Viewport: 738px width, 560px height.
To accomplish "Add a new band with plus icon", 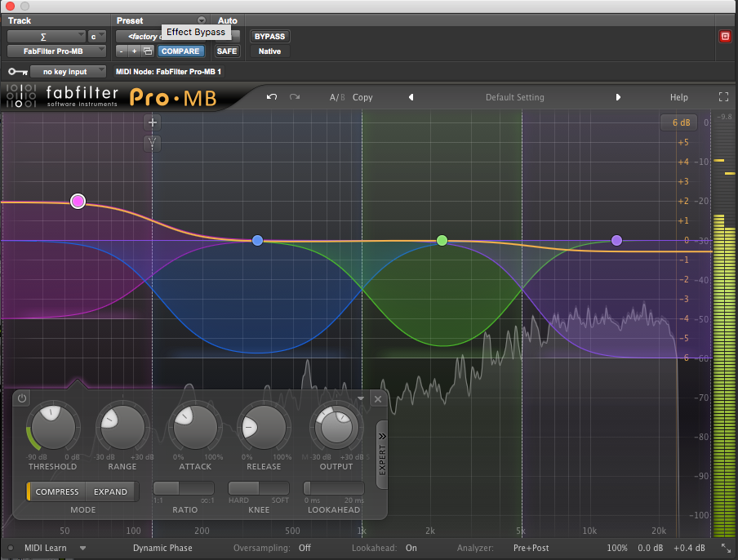I will [x=152, y=122].
